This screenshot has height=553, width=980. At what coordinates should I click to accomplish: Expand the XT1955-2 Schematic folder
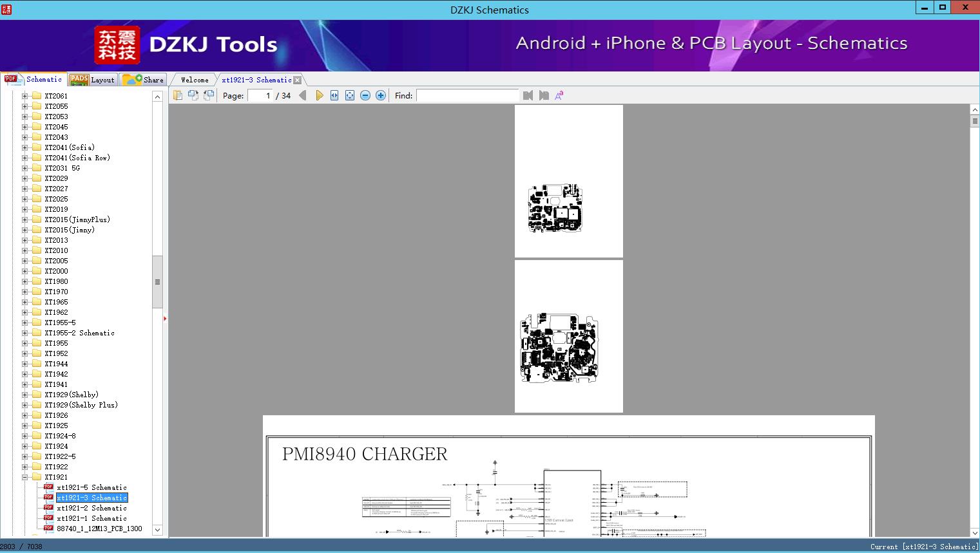point(24,333)
